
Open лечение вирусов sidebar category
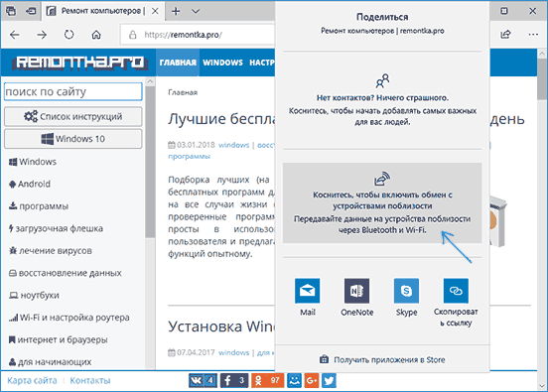point(51,250)
